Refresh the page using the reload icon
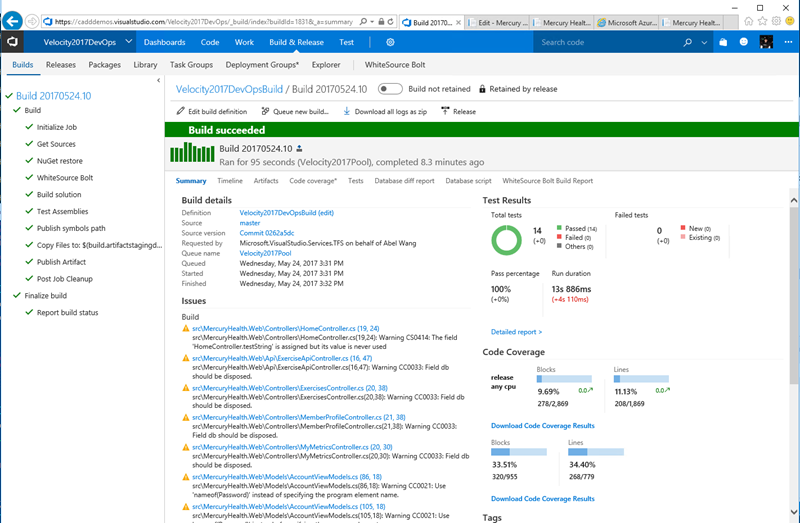Screen dimensions: 800x523 (x=390, y=22)
